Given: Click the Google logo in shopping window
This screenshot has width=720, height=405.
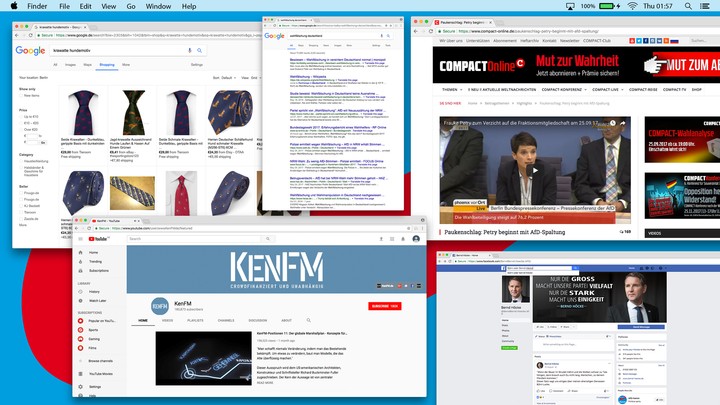Looking at the screenshot, I should point(30,51).
